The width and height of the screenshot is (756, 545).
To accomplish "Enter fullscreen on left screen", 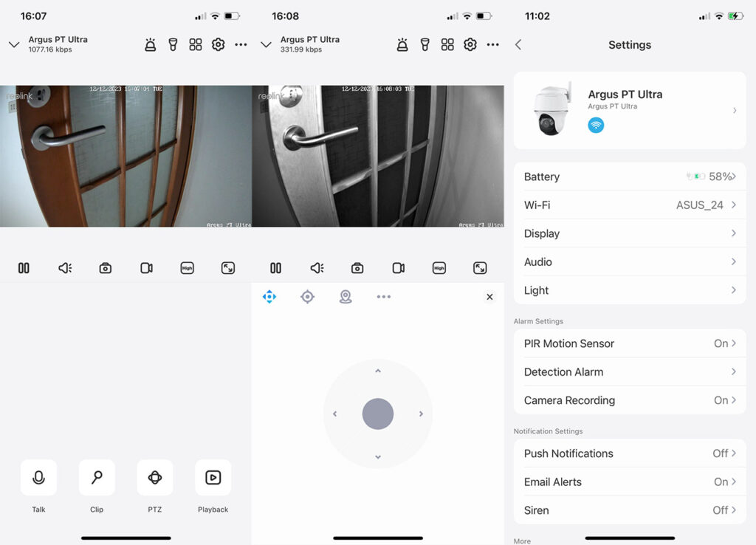I will tap(228, 268).
